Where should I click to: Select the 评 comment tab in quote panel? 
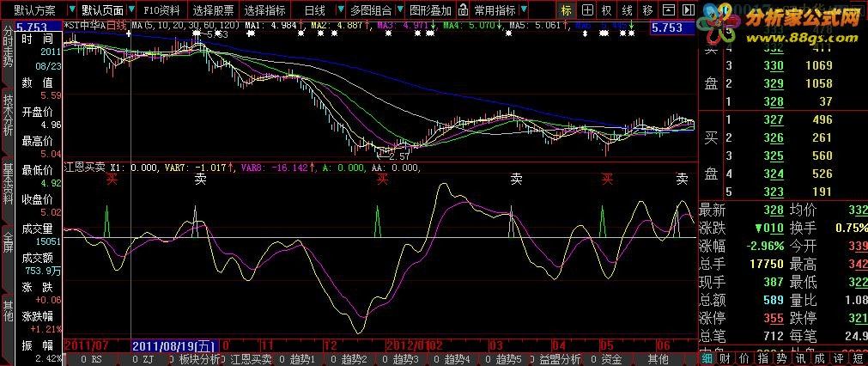(838, 359)
